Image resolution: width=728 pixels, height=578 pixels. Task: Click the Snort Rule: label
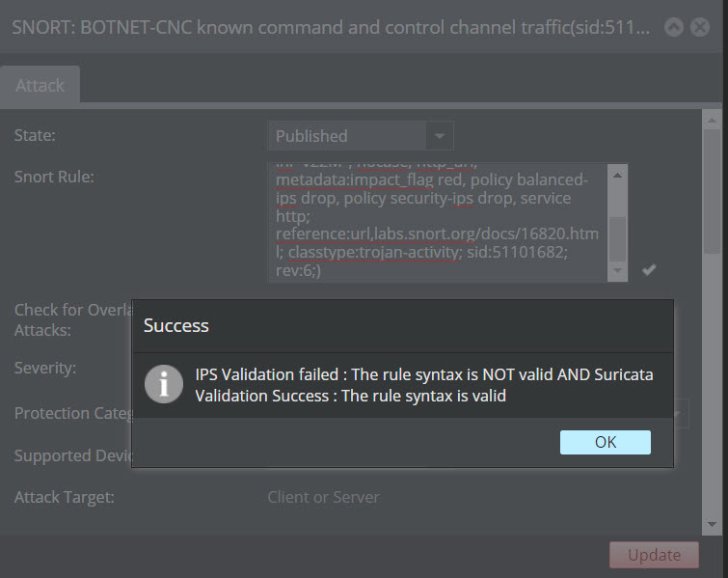point(54,177)
